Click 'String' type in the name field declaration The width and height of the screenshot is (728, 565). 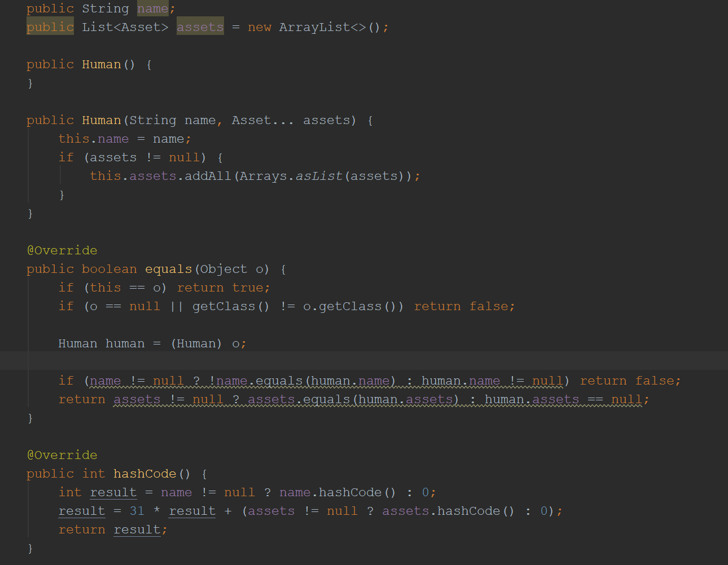[106, 8]
